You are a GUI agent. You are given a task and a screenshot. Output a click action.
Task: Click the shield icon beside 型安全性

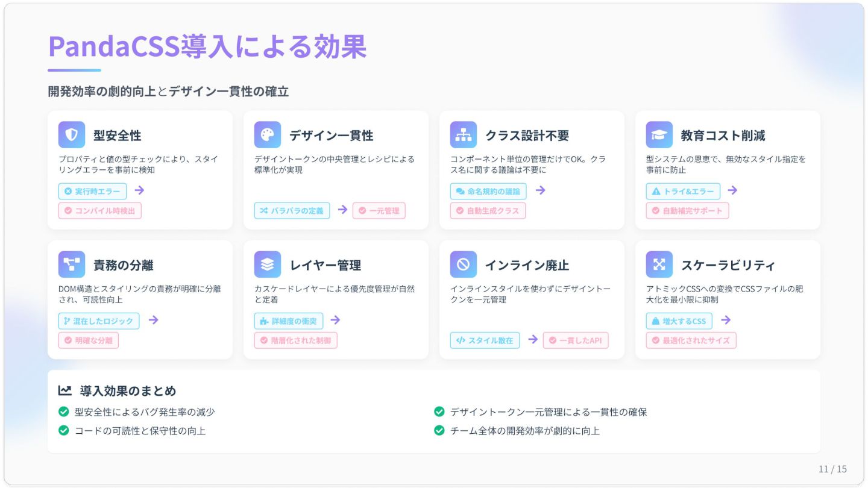(71, 135)
